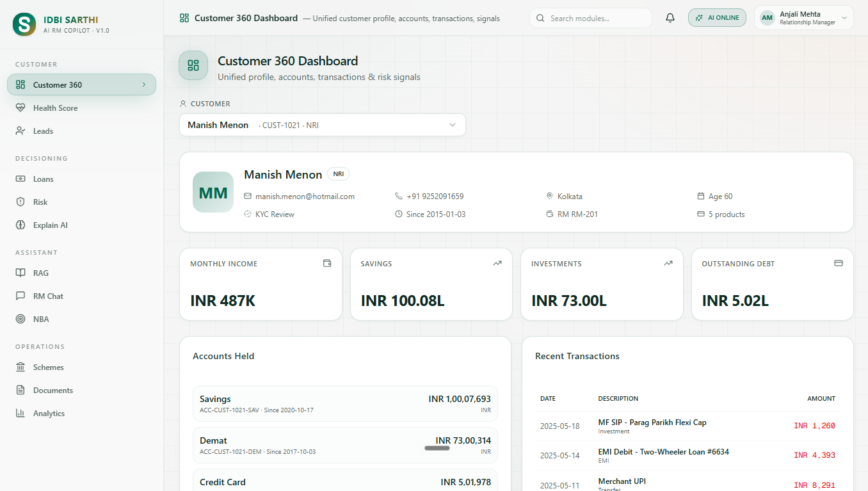Click the Loans cash icon

pyautogui.click(x=20, y=179)
